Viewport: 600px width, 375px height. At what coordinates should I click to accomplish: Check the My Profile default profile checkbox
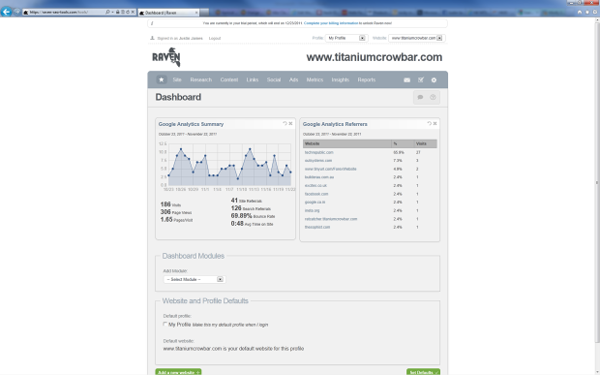[x=165, y=324]
